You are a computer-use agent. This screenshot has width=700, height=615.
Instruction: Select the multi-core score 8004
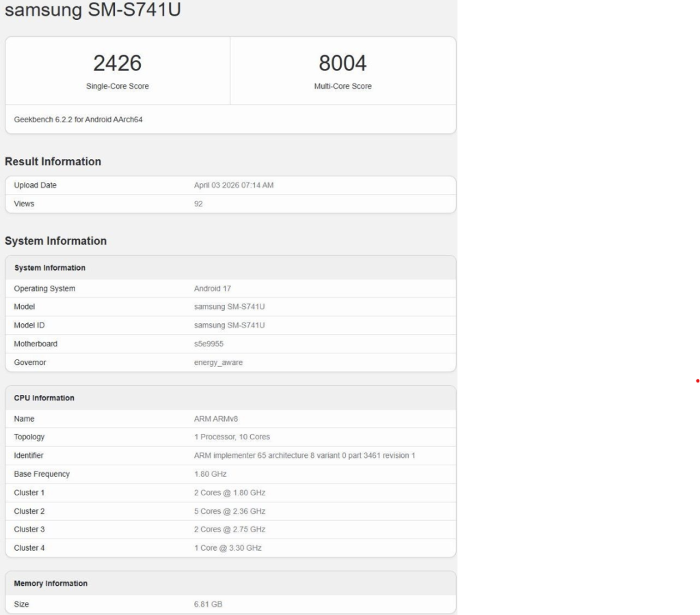pos(342,63)
